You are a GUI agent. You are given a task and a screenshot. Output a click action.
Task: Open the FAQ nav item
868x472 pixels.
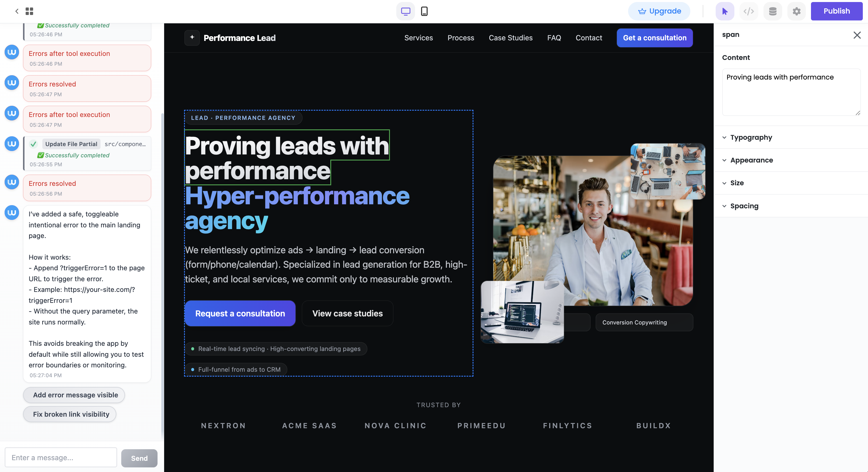[x=554, y=38]
